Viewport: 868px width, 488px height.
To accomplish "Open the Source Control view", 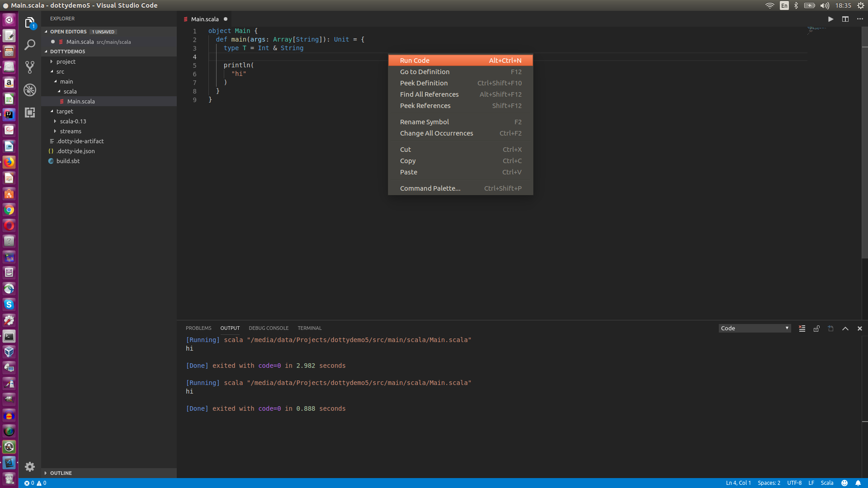I will (x=30, y=67).
